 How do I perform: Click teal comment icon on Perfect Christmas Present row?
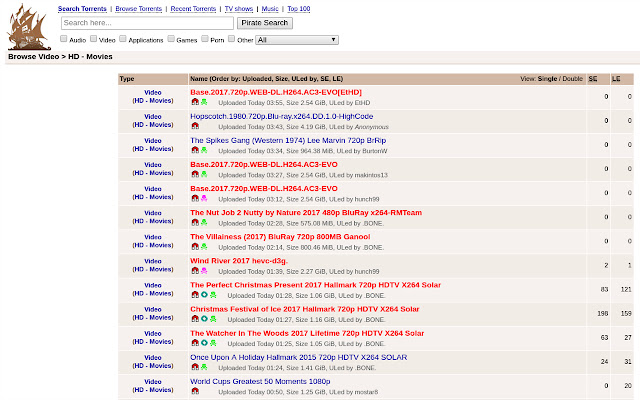pyautogui.click(x=204, y=295)
